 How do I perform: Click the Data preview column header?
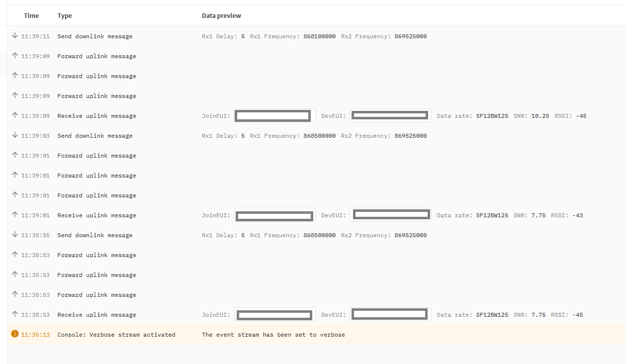pos(221,16)
